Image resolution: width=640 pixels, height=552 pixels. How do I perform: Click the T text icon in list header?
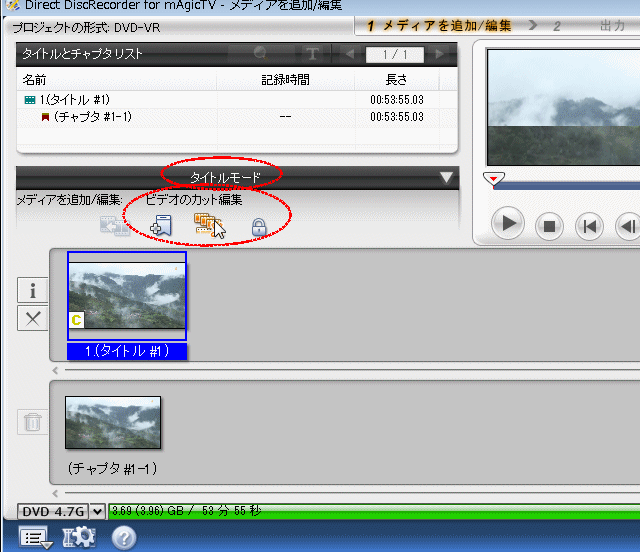[x=312, y=54]
